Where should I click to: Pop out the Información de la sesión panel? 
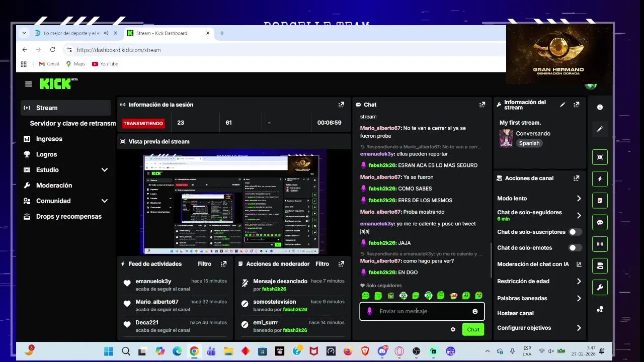(341, 105)
